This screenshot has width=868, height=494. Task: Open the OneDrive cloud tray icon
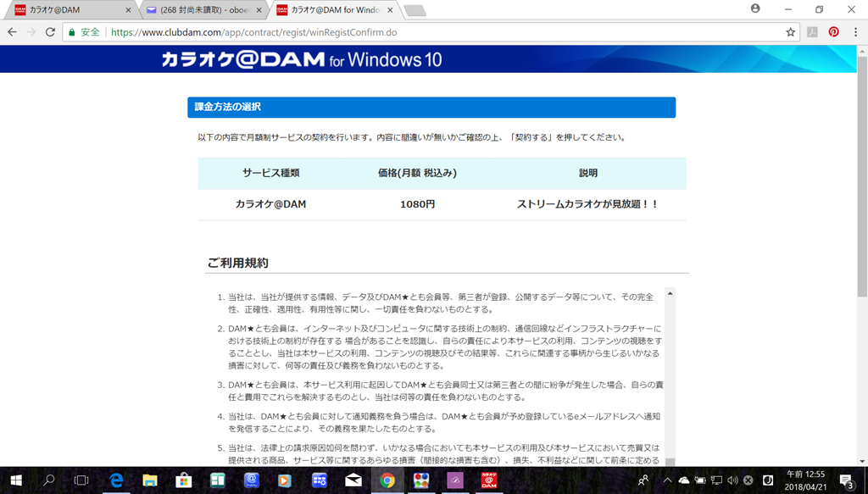(x=684, y=480)
